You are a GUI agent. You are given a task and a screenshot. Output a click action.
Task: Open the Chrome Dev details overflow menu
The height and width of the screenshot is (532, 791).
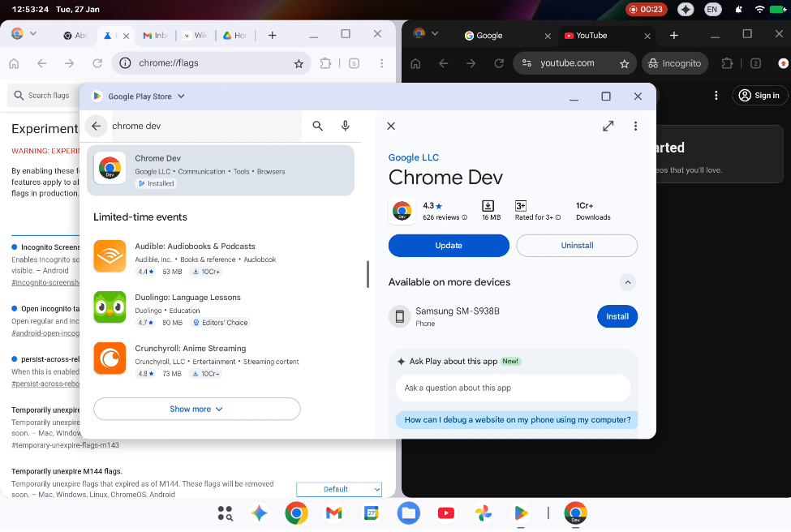point(635,126)
